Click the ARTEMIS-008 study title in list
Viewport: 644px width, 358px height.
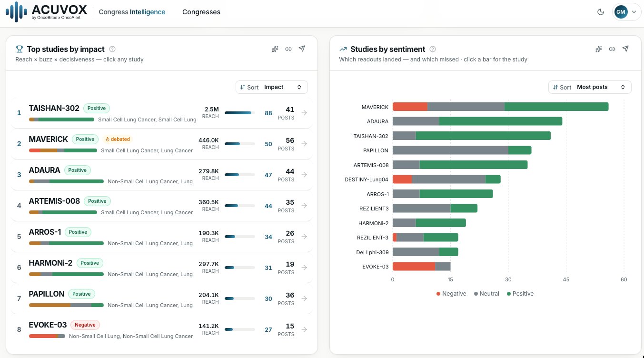click(54, 201)
